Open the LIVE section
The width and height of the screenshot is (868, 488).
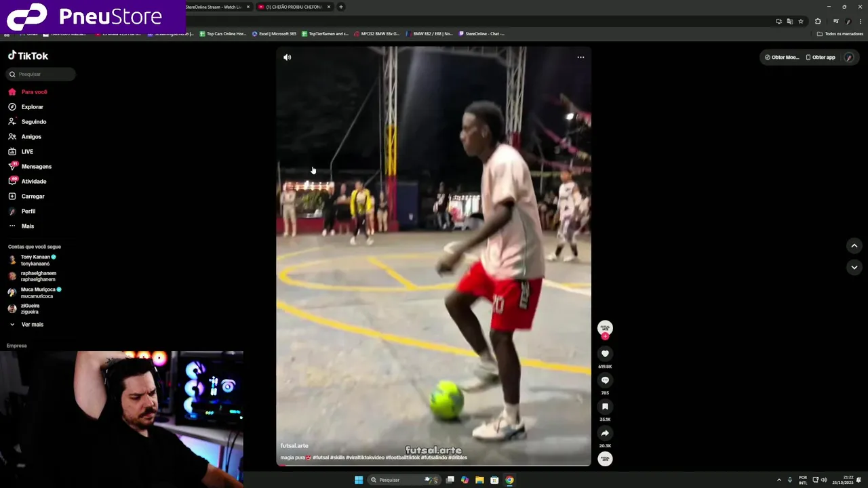(20, 151)
